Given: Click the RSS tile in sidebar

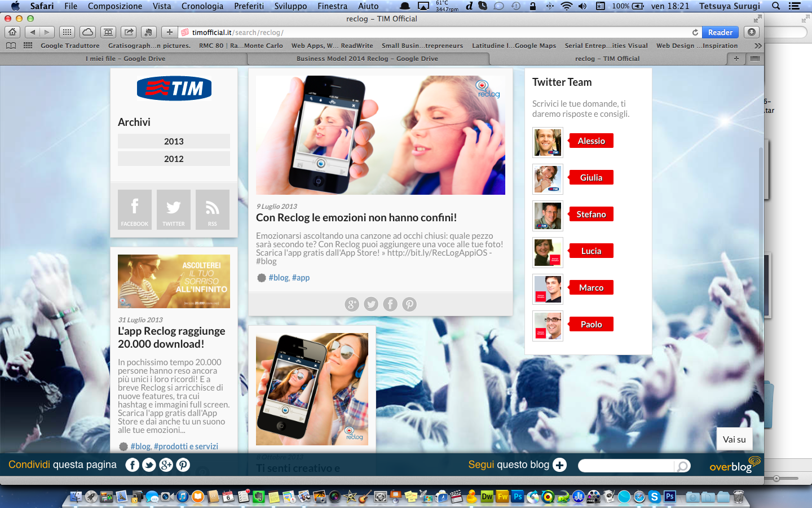Looking at the screenshot, I should click(x=213, y=209).
